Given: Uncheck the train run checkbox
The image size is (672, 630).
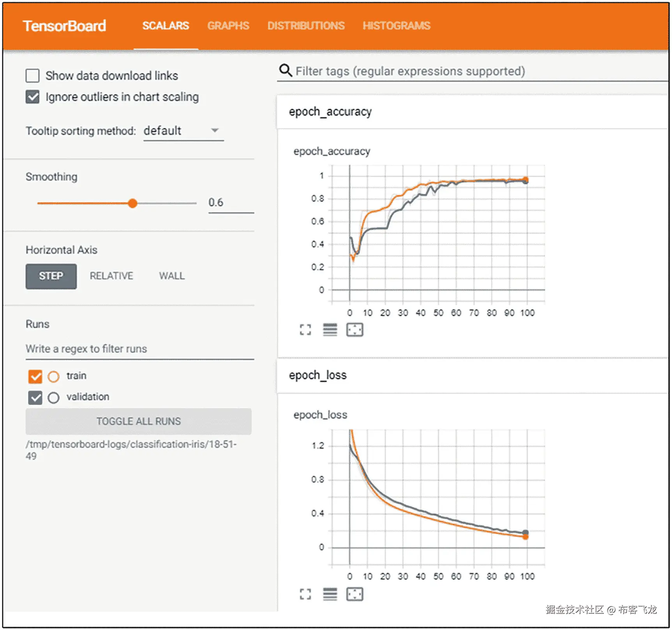Looking at the screenshot, I should click(35, 376).
